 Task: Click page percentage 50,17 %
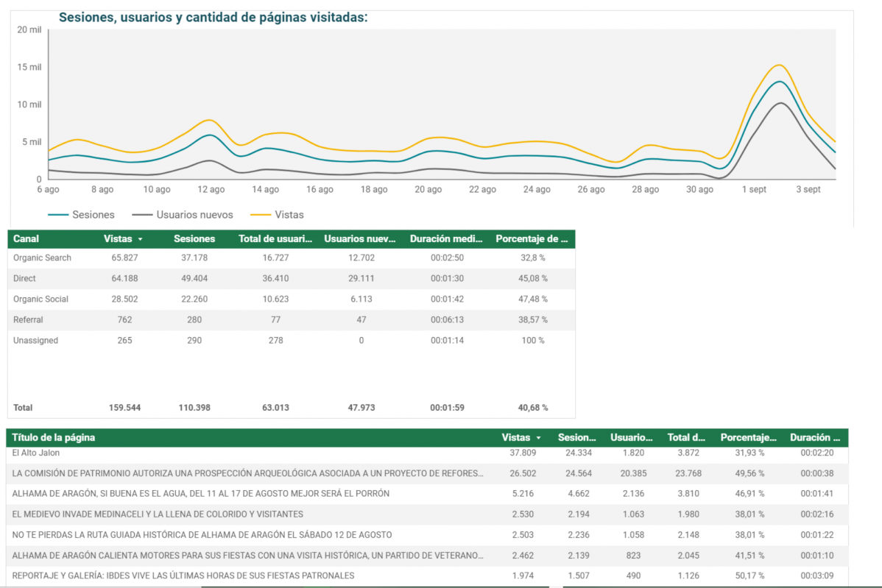click(x=749, y=575)
